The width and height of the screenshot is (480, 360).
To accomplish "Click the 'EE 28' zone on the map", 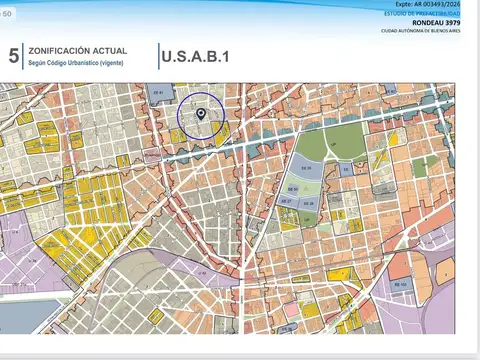I will coord(309,203).
